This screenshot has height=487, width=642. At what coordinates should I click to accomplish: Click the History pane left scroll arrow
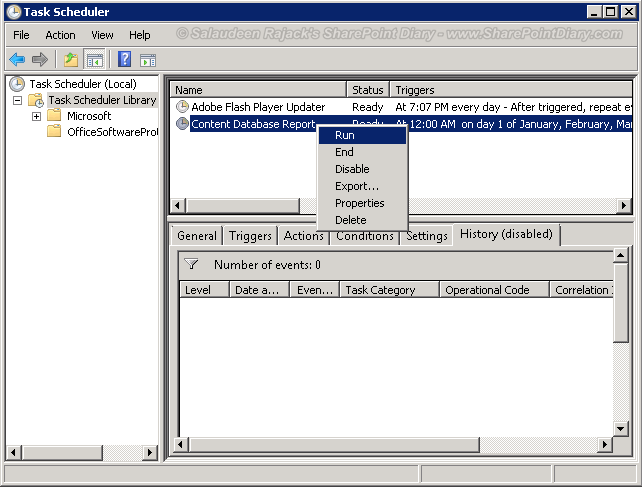click(181, 444)
